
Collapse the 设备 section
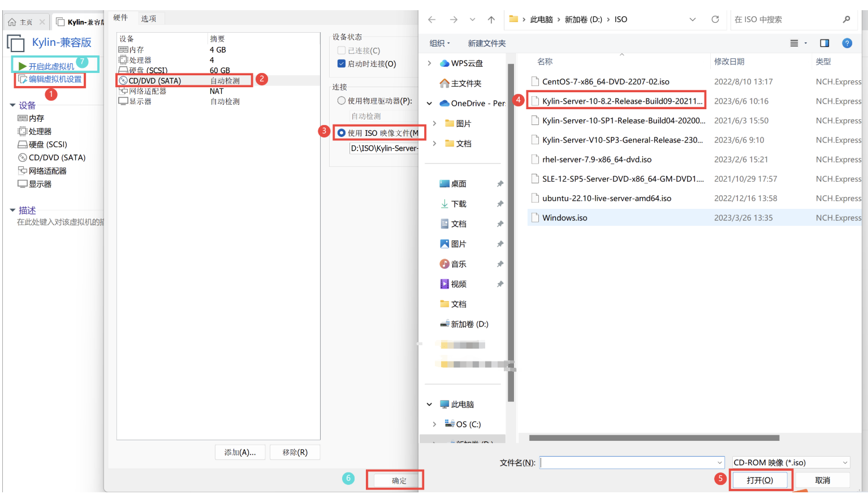[x=12, y=105]
